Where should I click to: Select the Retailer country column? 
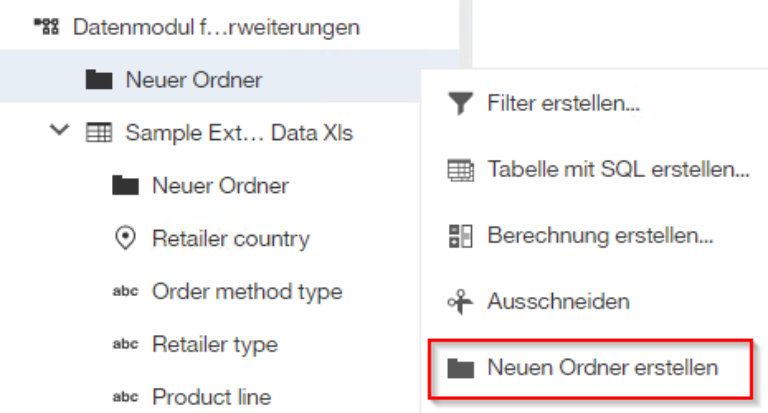coord(231,239)
